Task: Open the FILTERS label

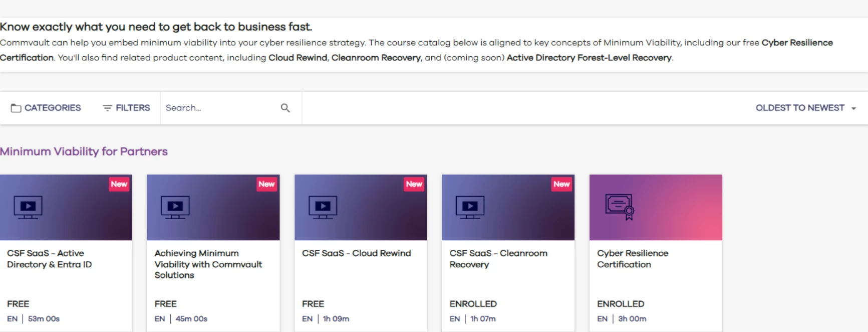Action: coord(133,108)
